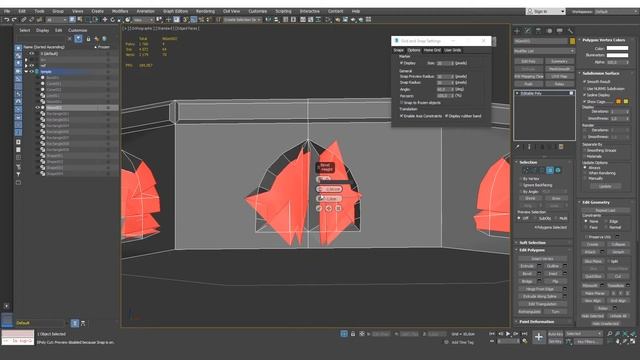Cancel the bevel caddy with X

coord(338,209)
